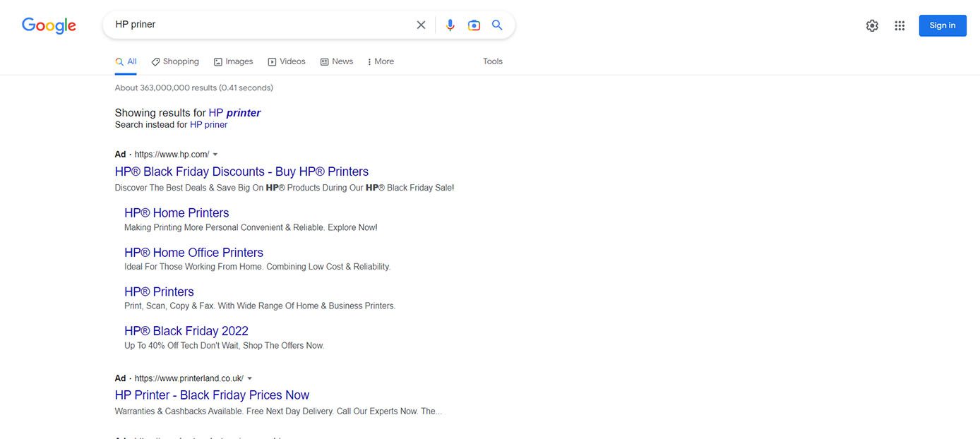The image size is (980, 439).
Task: Expand dropdown arrow next to printerland.co.uk URL
Action: click(250, 378)
